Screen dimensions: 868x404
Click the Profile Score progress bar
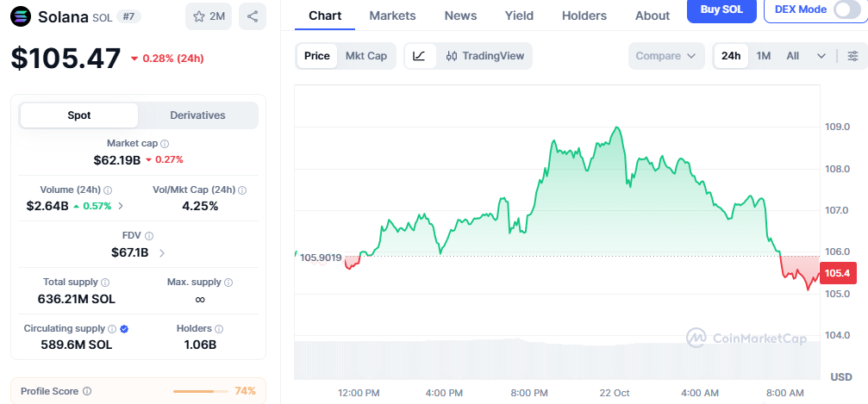200,391
